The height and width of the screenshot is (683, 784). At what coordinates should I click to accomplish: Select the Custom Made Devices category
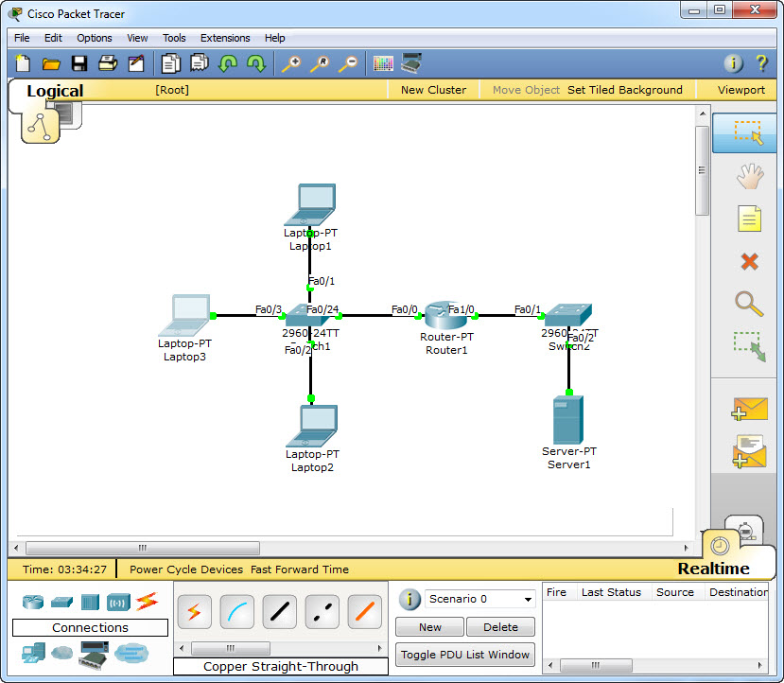pos(94,655)
